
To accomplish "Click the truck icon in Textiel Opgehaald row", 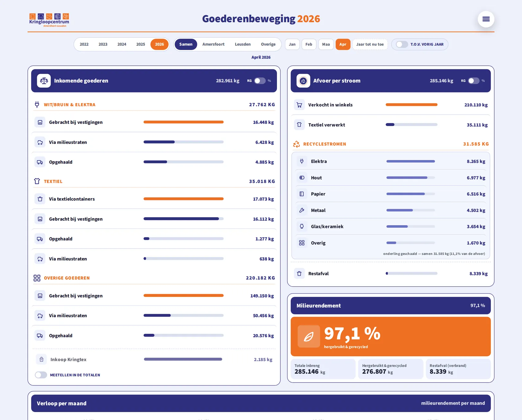I will (40, 239).
